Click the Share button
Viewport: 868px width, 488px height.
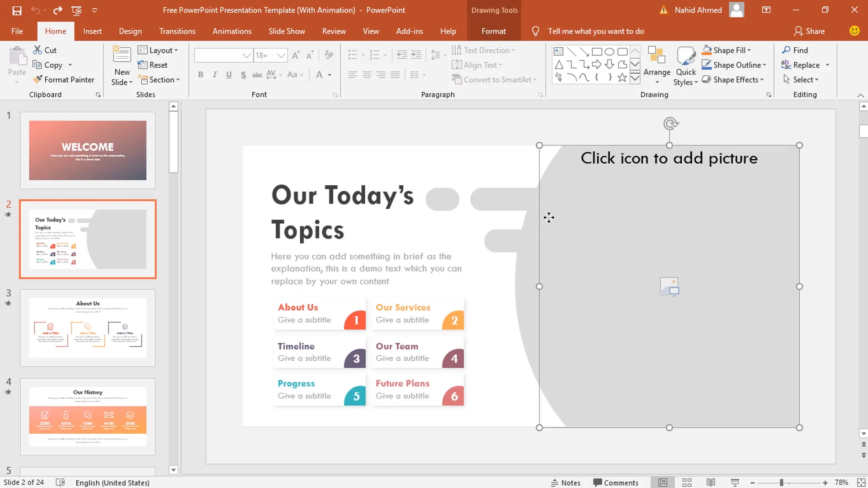(809, 31)
